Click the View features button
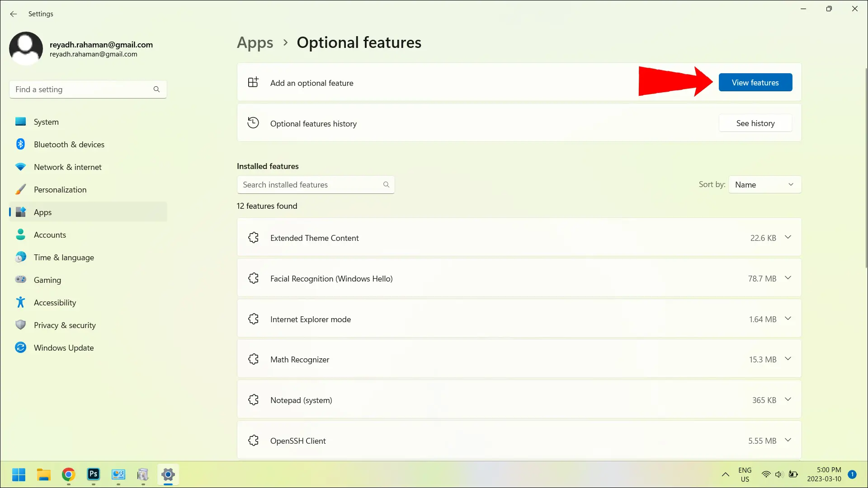Screen dimensions: 868x488 [755, 82]
